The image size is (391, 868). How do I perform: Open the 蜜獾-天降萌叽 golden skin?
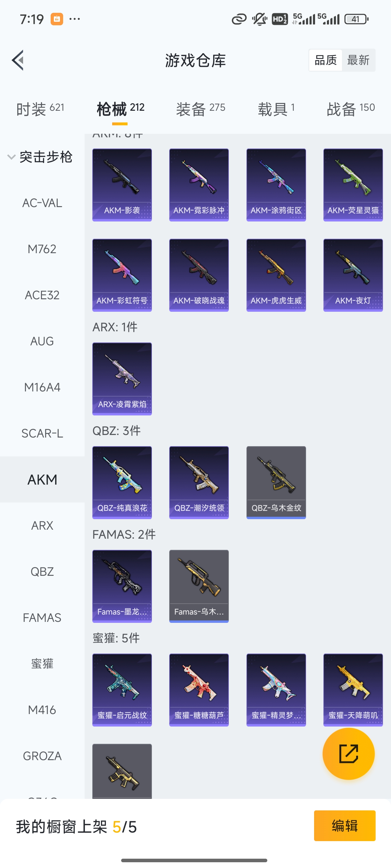tap(353, 690)
